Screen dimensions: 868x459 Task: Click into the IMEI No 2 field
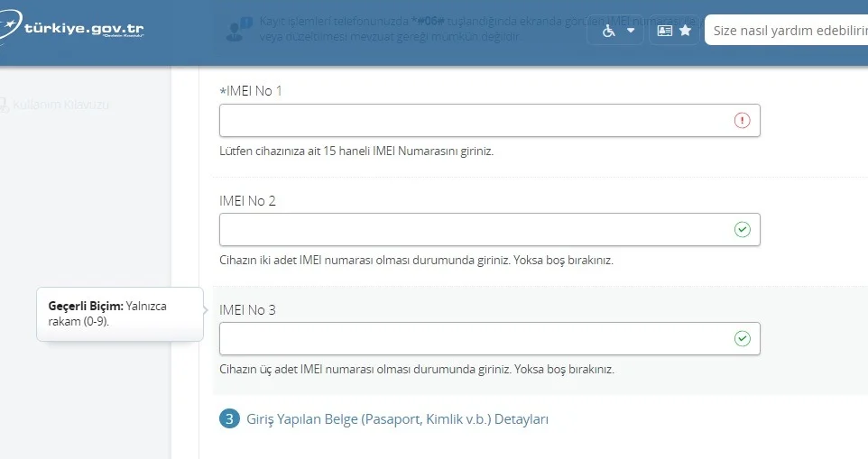coord(474,230)
